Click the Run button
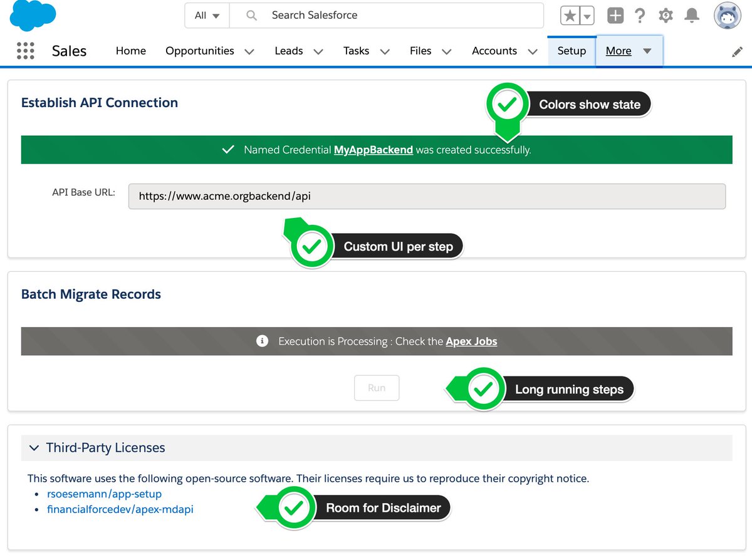The width and height of the screenshot is (752, 560). (x=376, y=388)
